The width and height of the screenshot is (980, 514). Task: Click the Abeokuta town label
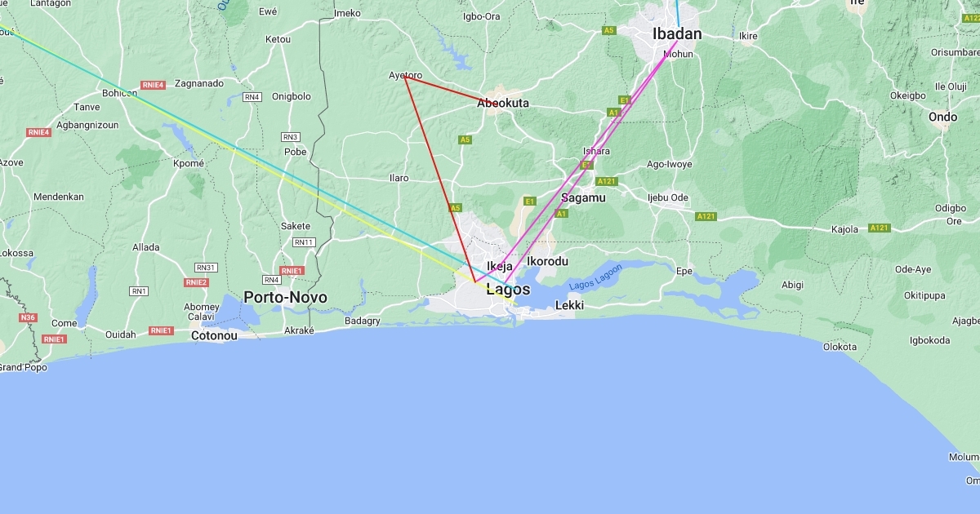tap(503, 104)
